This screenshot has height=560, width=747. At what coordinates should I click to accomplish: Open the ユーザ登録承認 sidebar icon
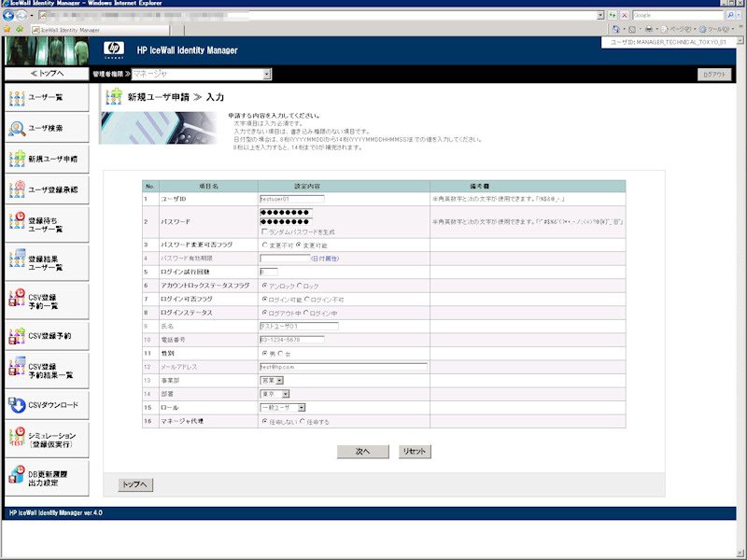[x=17, y=189]
